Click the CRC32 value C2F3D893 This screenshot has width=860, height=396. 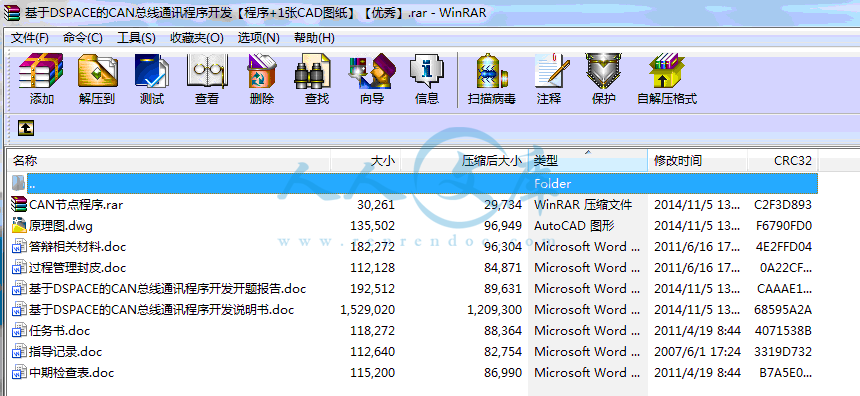(783, 205)
